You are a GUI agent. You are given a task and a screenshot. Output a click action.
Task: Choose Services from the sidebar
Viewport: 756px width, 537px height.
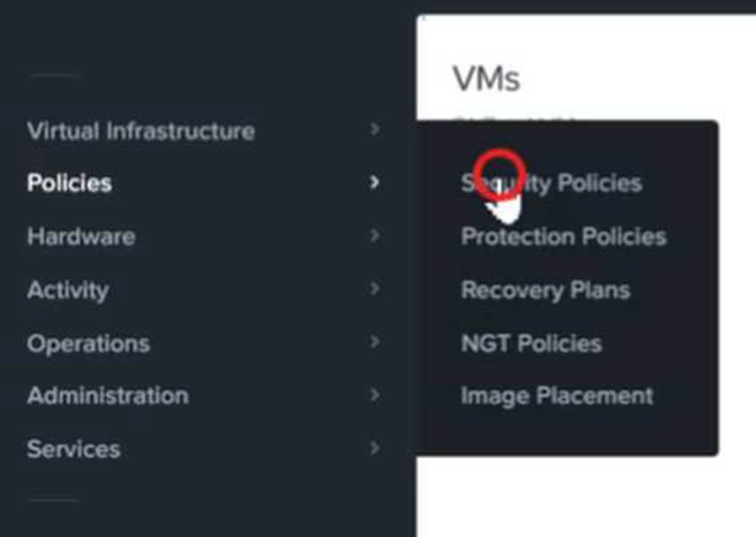point(73,450)
